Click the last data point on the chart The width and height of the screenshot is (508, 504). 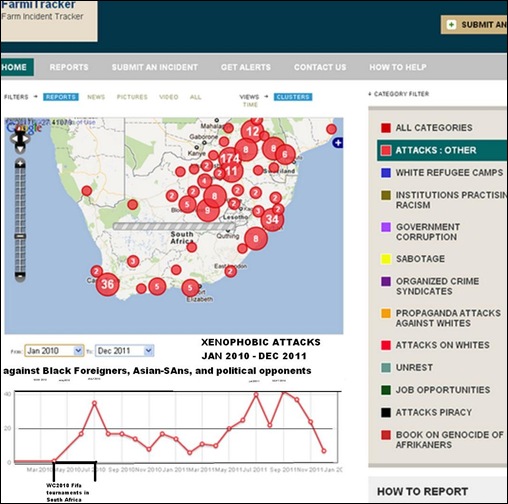click(x=324, y=451)
